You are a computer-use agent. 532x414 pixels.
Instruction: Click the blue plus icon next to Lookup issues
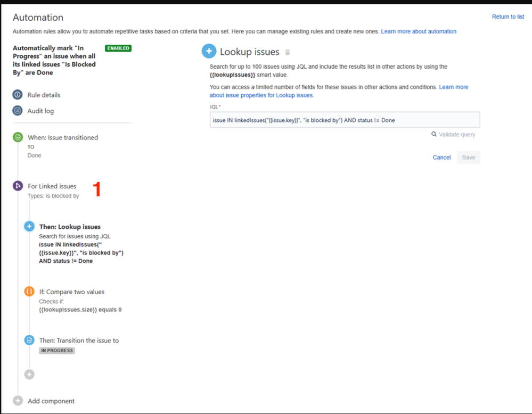click(x=209, y=51)
